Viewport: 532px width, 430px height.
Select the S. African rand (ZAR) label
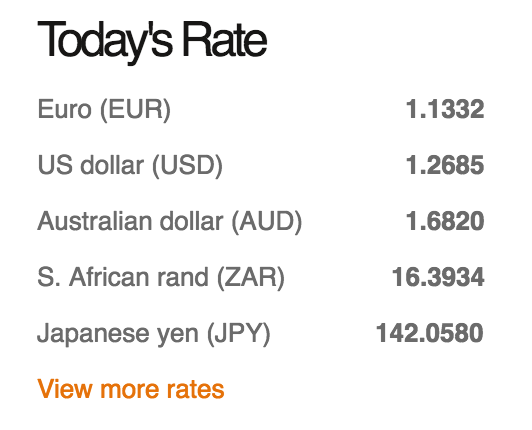(161, 277)
